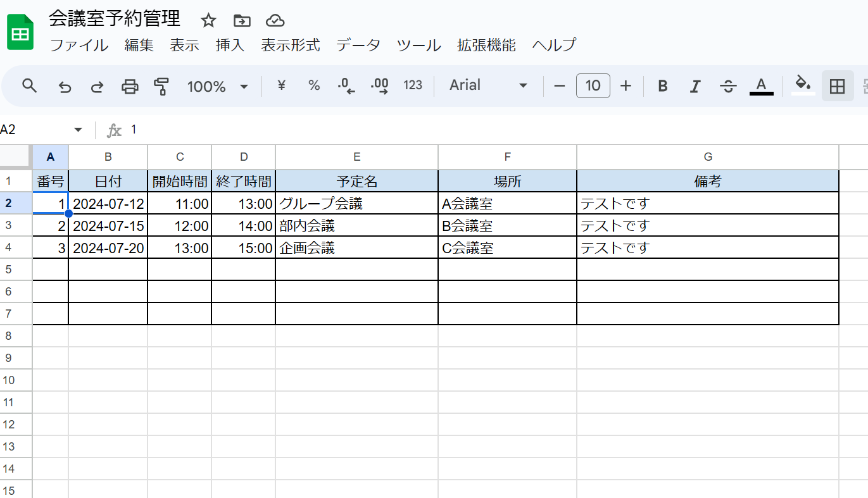The image size is (868, 498).
Task: Select column E header
Action: (x=357, y=157)
